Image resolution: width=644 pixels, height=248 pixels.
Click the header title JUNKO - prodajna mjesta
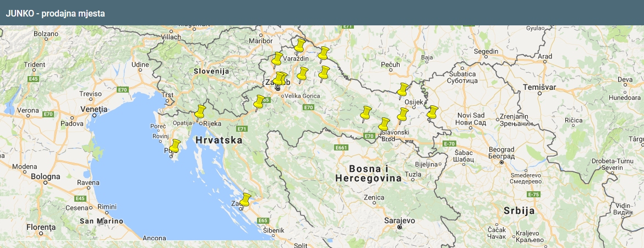point(56,14)
